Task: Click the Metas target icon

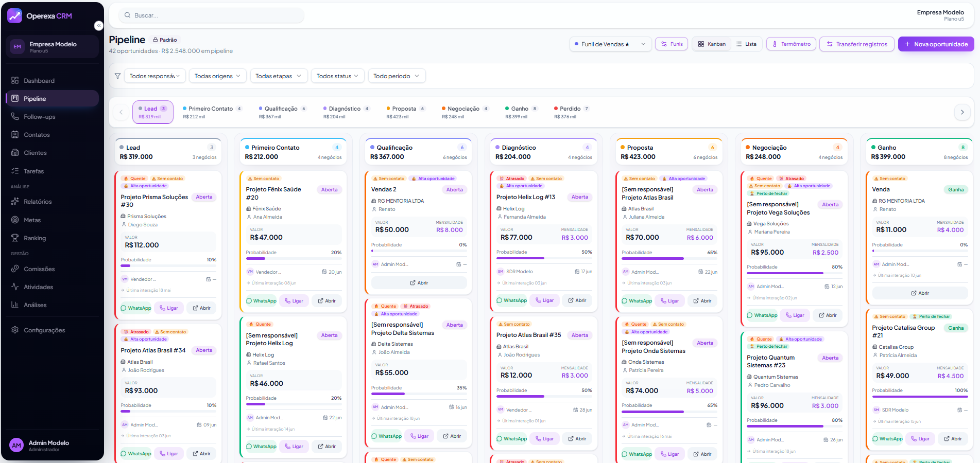Action: tap(15, 220)
